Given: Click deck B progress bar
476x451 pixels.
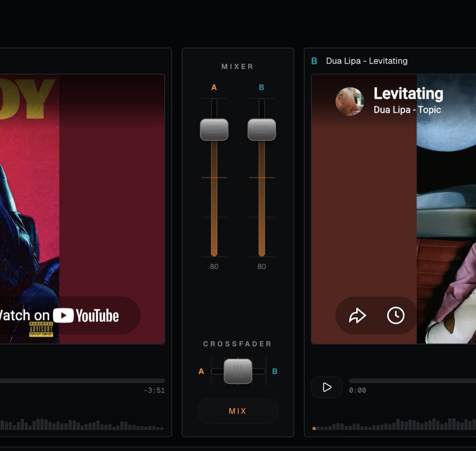Looking at the screenshot, I should pos(412,381).
